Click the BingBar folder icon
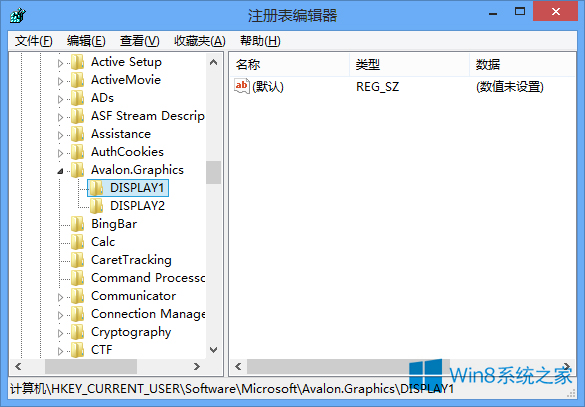Screen dimensions: 585x407 77,224
